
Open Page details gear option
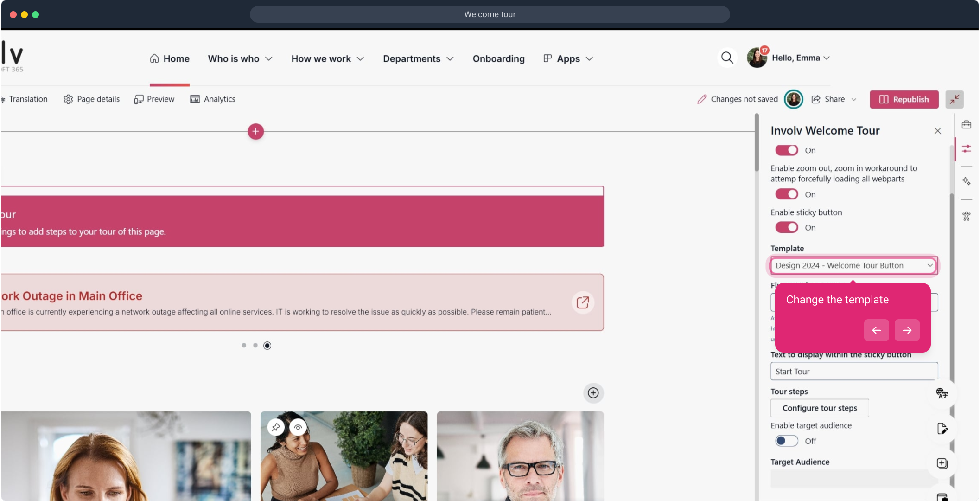coord(91,99)
